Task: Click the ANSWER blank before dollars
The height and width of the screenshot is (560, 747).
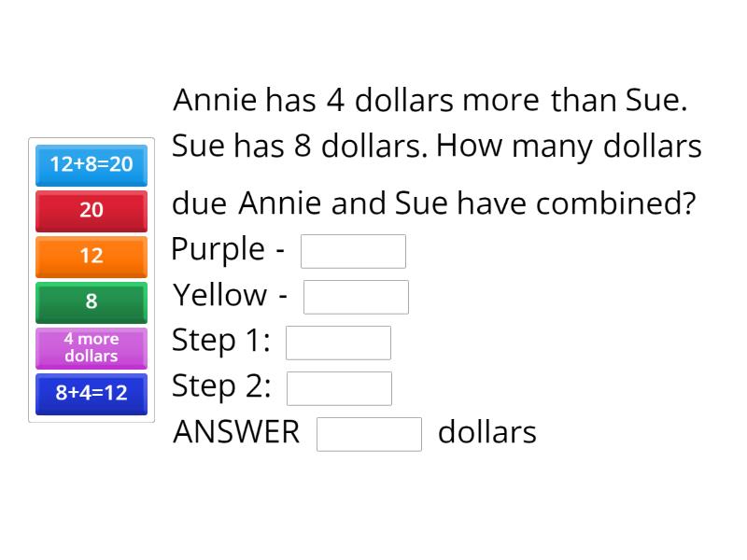Action: point(370,434)
